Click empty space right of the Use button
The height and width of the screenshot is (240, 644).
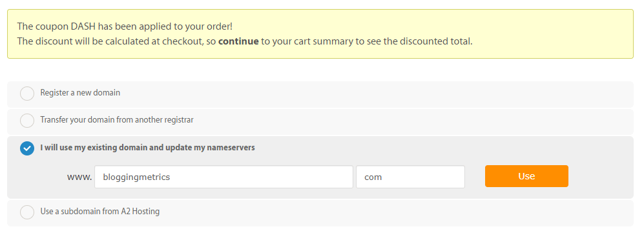click(599, 176)
